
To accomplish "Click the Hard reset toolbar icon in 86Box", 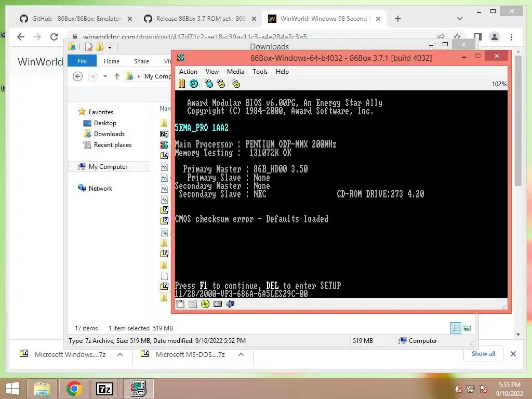I will pyautogui.click(x=194, y=84).
